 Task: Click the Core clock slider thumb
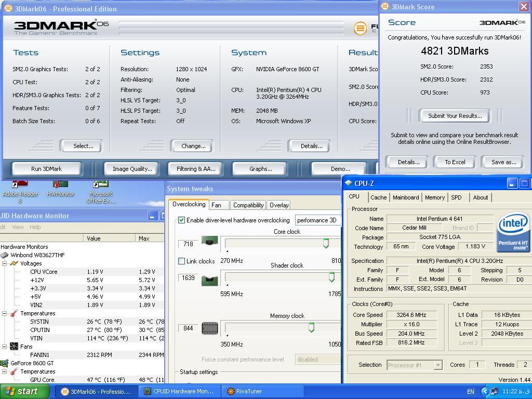326,243
